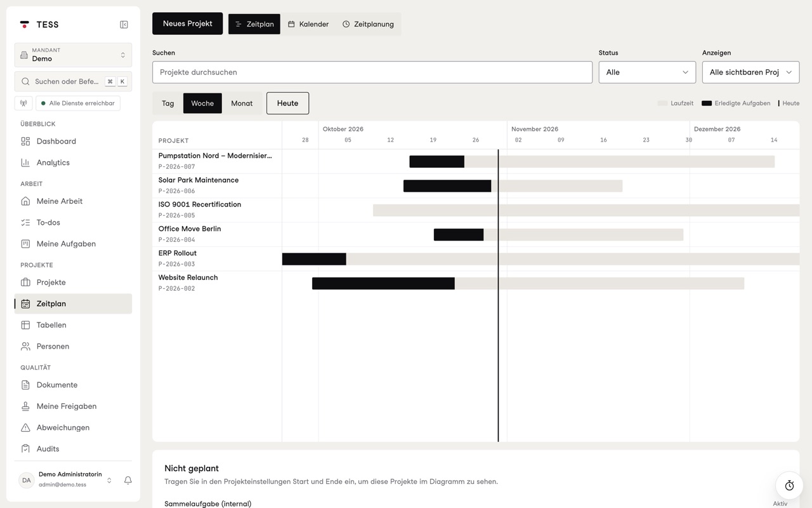
Task: Click the To-dos checklist icon
Action: (x=25, y=222)
